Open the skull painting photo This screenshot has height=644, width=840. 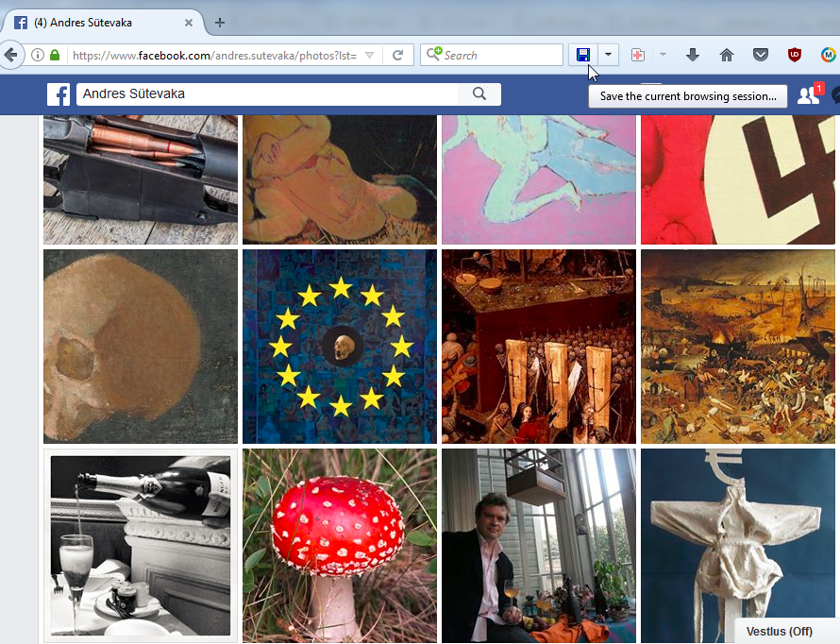coord(141,347)
